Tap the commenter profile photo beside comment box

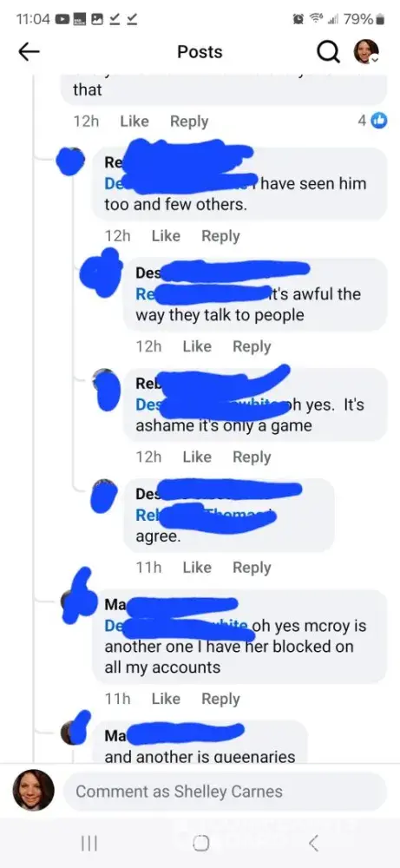pyautogui.click(x=33, y=791)
